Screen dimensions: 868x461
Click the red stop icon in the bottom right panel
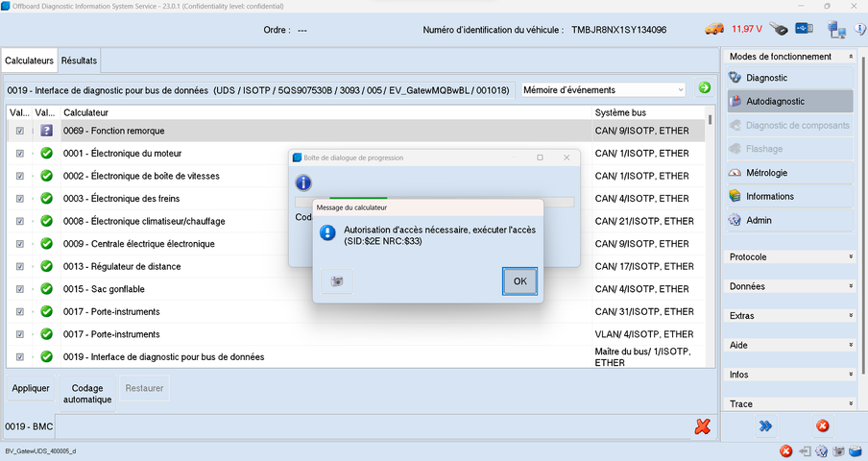coord(822,425)
